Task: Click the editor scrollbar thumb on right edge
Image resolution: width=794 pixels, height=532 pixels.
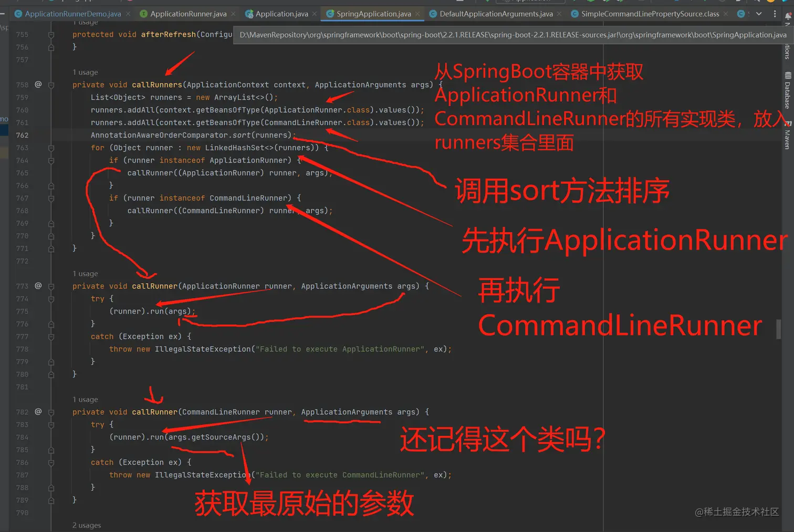Action: (x=779, y=329)
